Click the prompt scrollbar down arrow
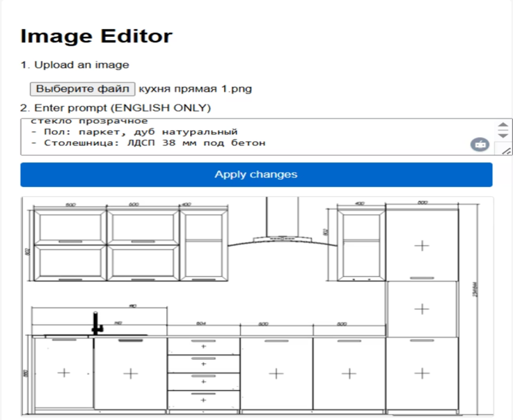The image size is (513, 420). (503, 136)
